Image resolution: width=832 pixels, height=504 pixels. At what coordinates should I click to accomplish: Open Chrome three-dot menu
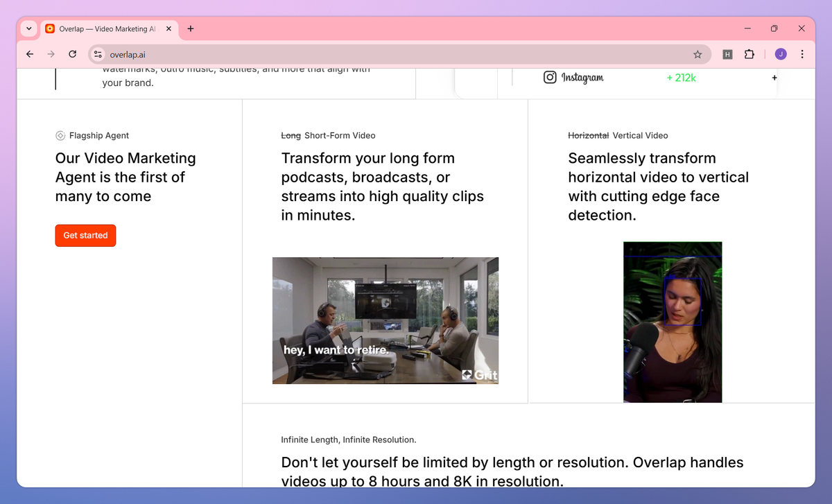802,54
